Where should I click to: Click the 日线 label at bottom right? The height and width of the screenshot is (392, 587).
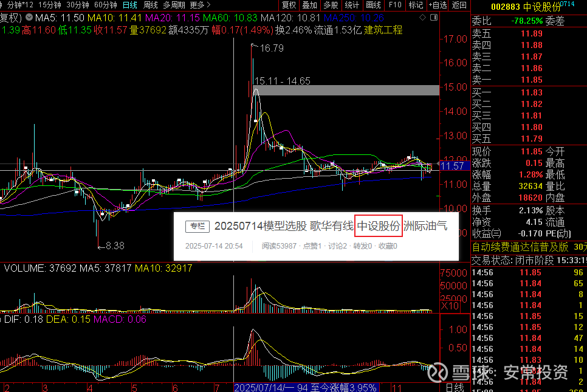[455, 388]
